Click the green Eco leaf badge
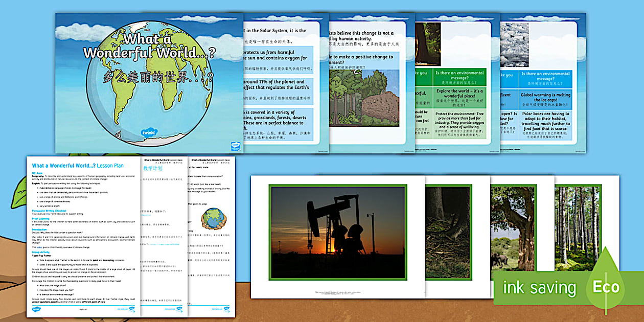Screen dimensions: 644x322 (x=605, y=286)
